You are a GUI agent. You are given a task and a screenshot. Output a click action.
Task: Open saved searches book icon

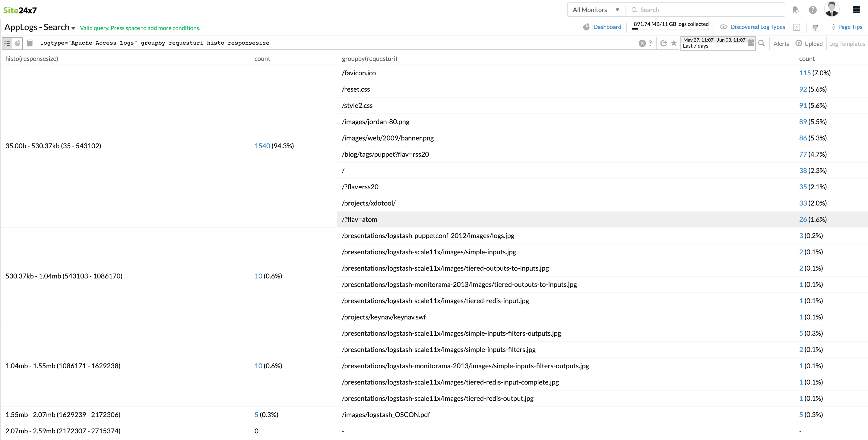[30, 43]
